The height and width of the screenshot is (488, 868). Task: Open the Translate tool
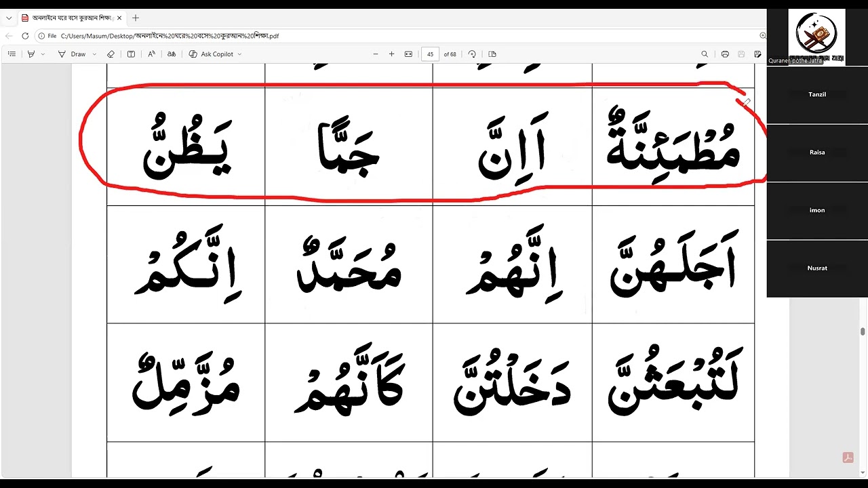[172, 54]
